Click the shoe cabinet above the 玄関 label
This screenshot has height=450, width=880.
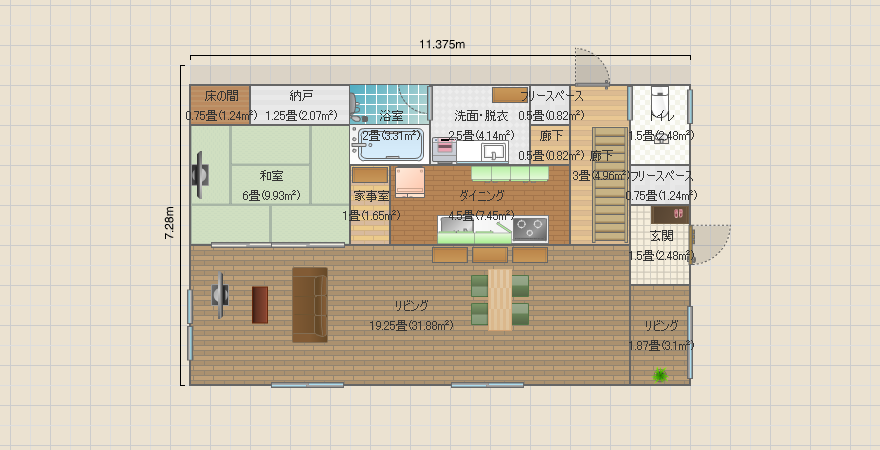(669, 214)
